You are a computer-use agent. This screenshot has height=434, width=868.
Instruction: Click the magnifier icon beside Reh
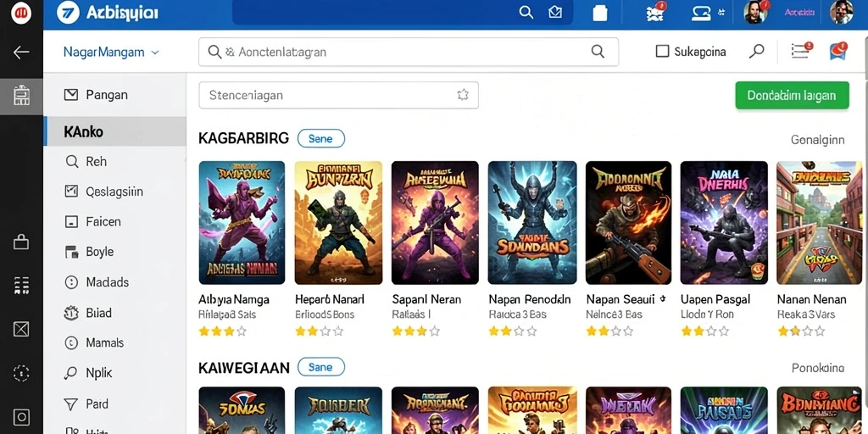click(71, 162)
